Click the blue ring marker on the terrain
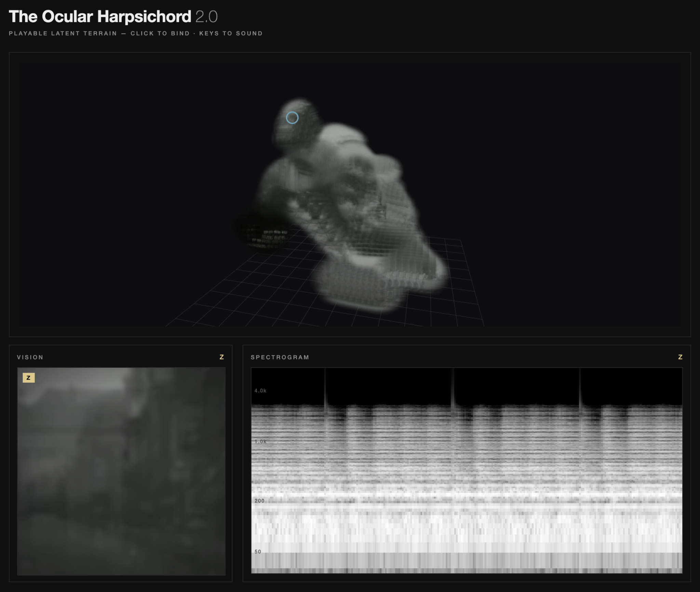This screenshot has height=592, width=700. point(292,118)
